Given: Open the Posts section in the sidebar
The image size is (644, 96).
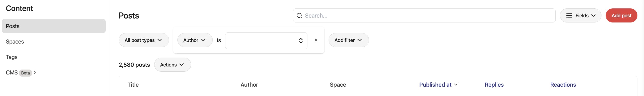Looking at the screenshot, I should pyautogui.click(x=54, y=26).
